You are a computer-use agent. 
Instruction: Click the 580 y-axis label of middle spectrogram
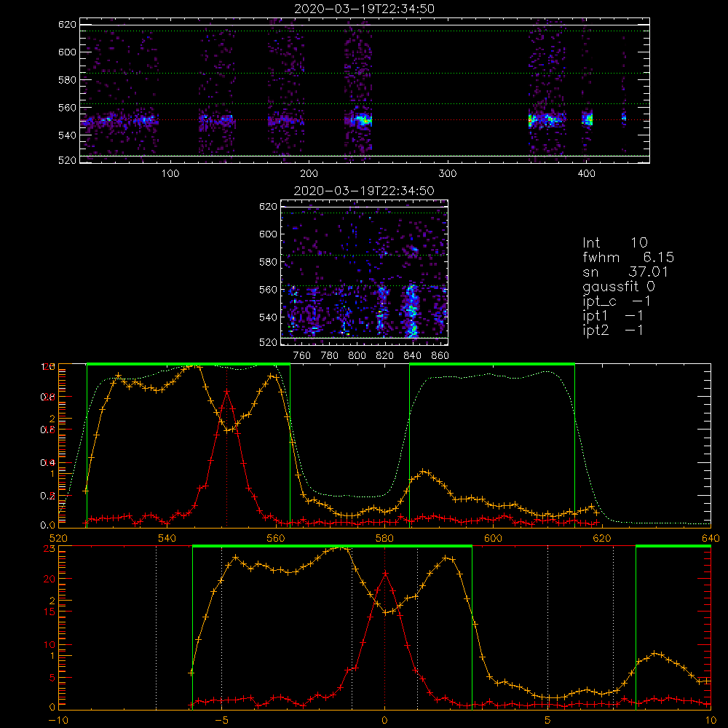269,262
